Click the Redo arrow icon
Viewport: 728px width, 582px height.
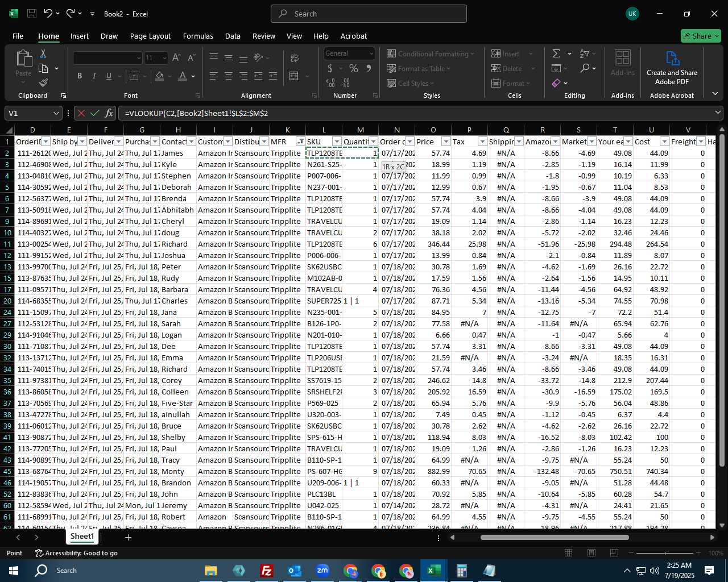coord(71,14)
